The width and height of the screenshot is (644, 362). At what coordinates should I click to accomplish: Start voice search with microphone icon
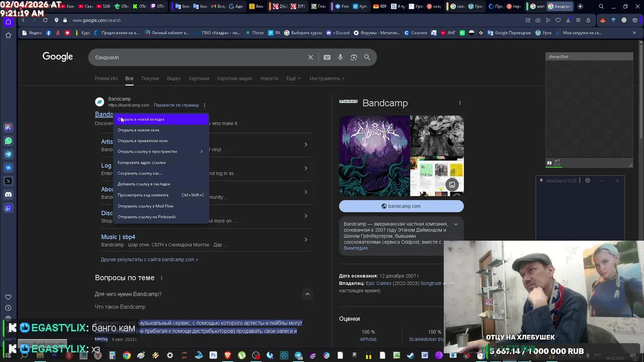tap(341, 57)
